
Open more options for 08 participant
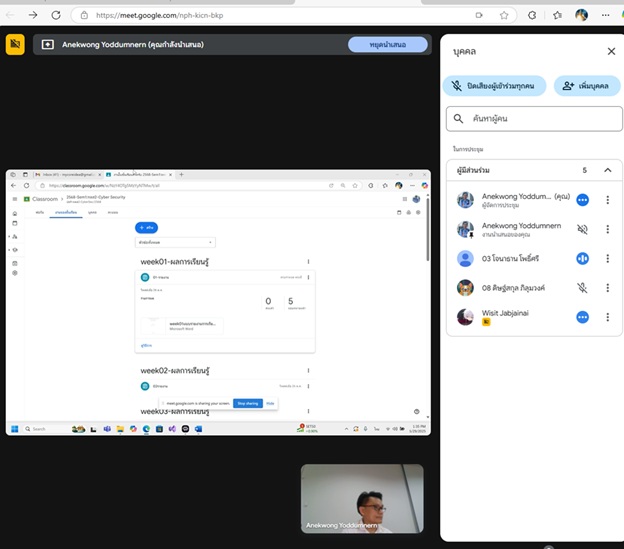tap(607, 288)
